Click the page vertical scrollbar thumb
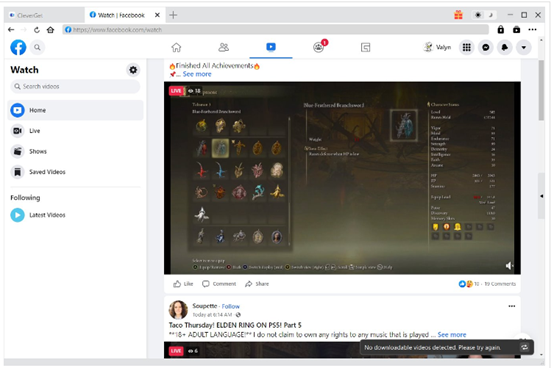 pos(541,90)
